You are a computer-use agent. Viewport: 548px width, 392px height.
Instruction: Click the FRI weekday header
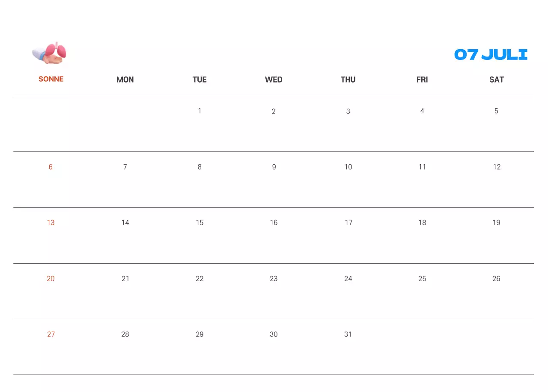pyautogui.click(x=422, y=80)
